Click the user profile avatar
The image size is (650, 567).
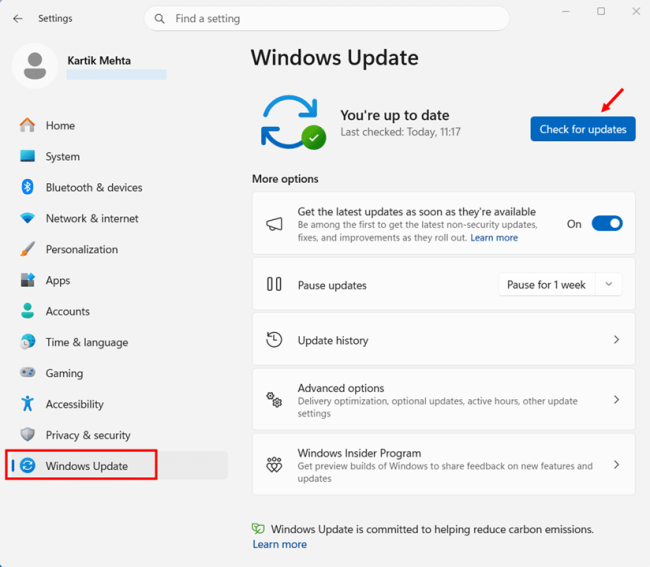click(35, 66)
